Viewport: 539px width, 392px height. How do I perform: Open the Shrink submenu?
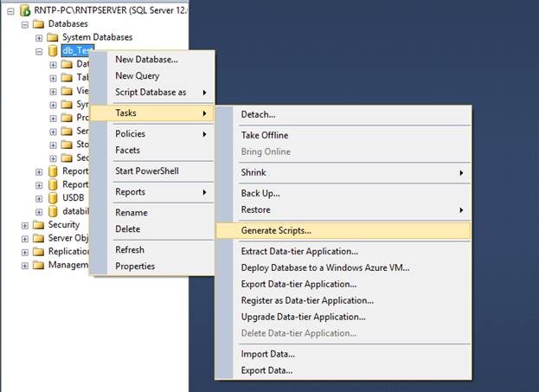coord(343,172)
